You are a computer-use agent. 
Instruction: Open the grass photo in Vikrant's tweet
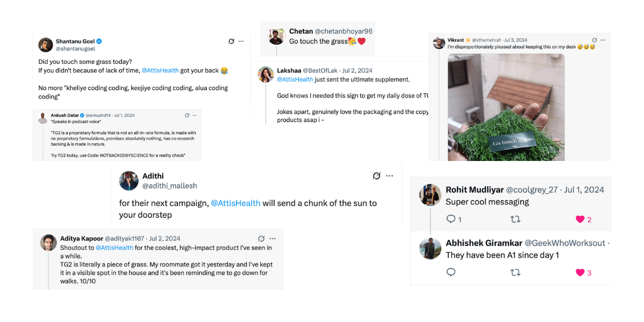[x=506, y=107]
